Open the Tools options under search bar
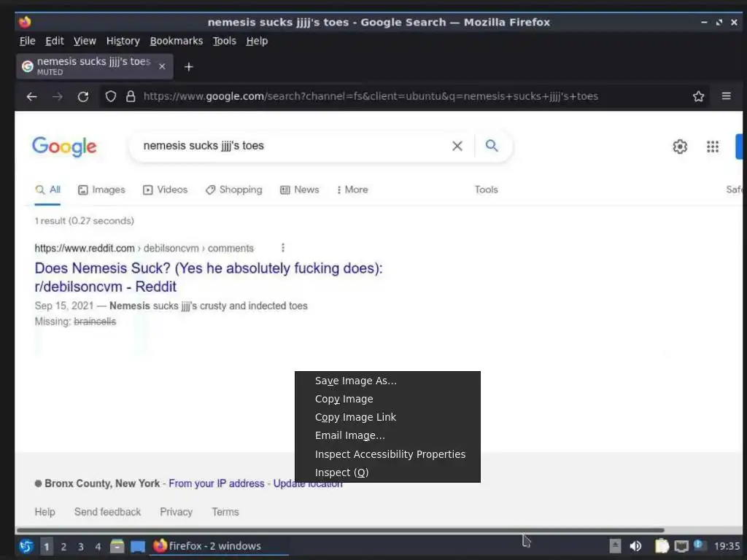The image size is (747, 560). coord(486,190)
